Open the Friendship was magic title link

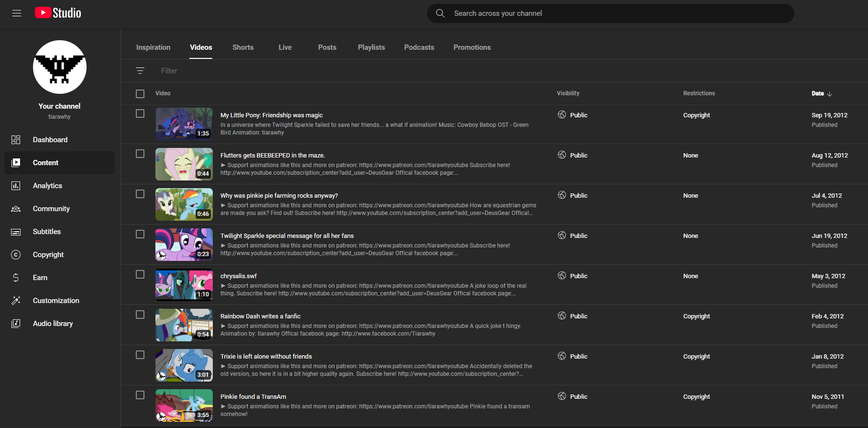pyautogui.click(x=272, y=115)
